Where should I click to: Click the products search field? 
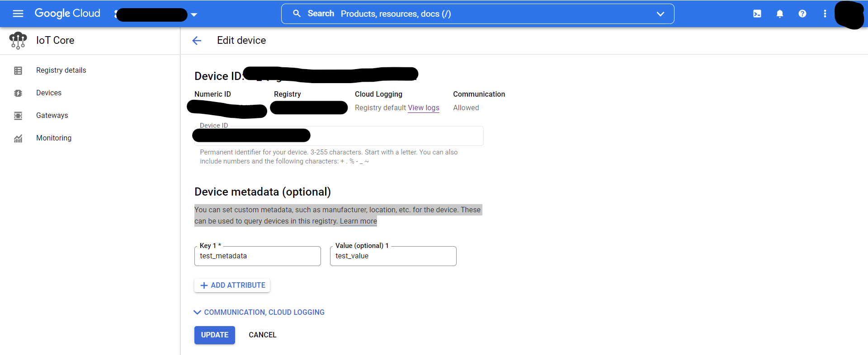(478, 14)
